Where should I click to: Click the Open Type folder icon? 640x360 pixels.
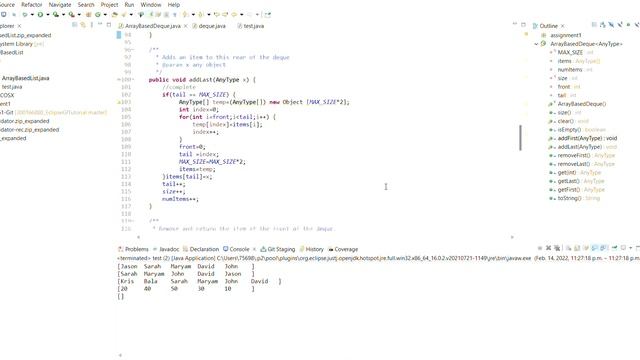tap(115, 15)
